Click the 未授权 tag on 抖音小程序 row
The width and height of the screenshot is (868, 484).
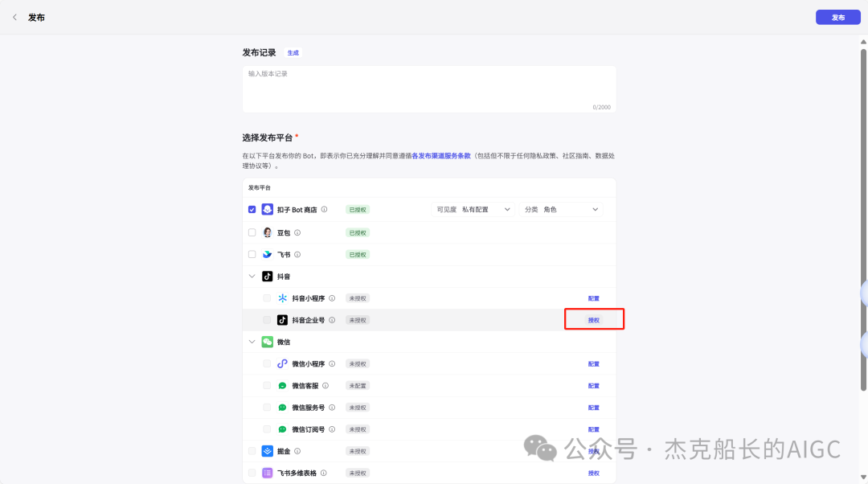[357, 298]
